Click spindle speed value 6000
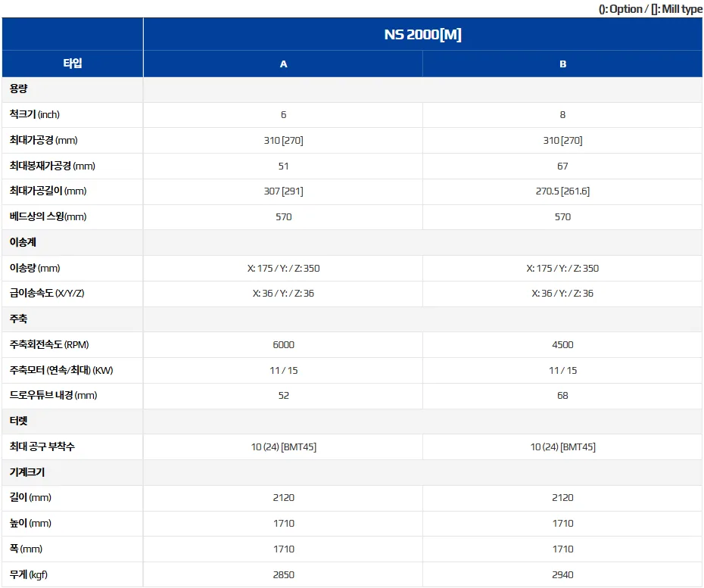 click(x=283, y=345)
